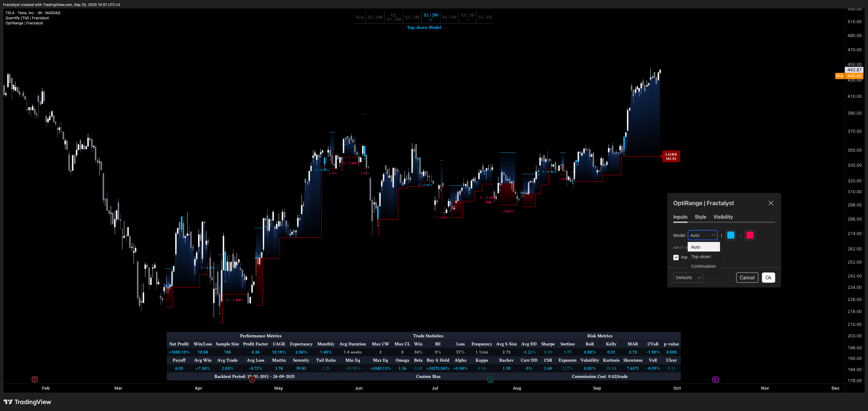Click the 350.00 price axis label
This screenshot has width=868, height=411.
point(854,150)
